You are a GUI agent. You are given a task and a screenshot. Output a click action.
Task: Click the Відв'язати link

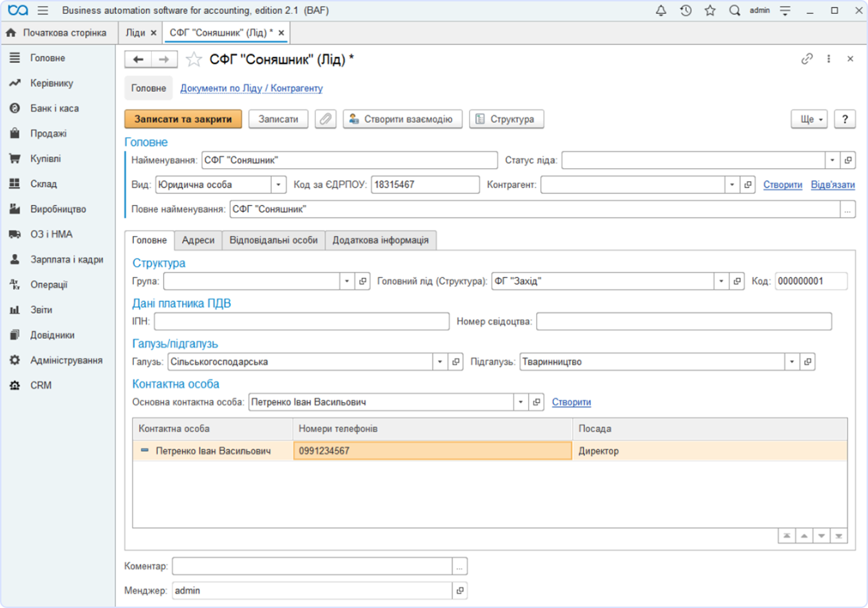coord(833,185)
